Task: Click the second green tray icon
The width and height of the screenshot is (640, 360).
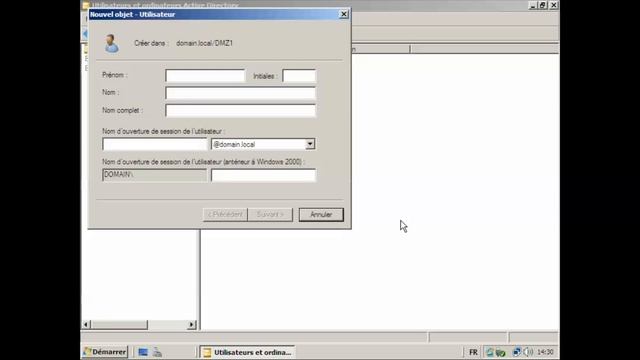Action: (x=501, y=352)
